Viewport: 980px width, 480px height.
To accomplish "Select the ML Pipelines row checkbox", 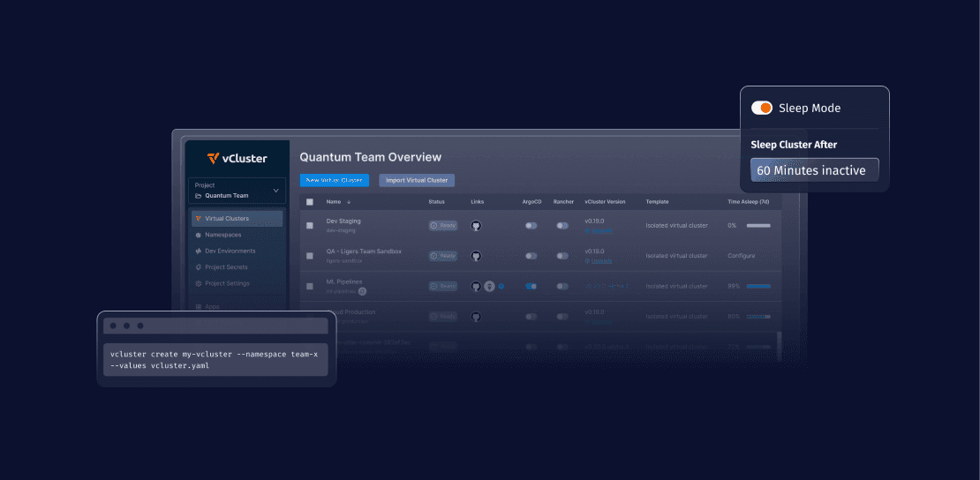I will [x=309, y=286].
